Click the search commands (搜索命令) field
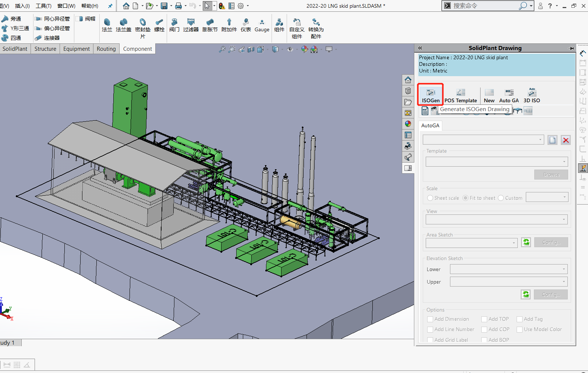The image size is (588, 373). pos(485,6)
